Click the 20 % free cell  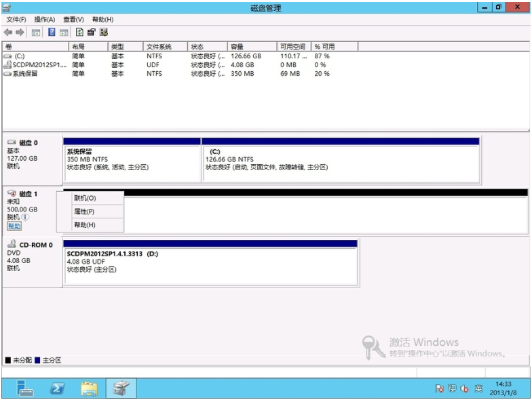click(322, 73)
